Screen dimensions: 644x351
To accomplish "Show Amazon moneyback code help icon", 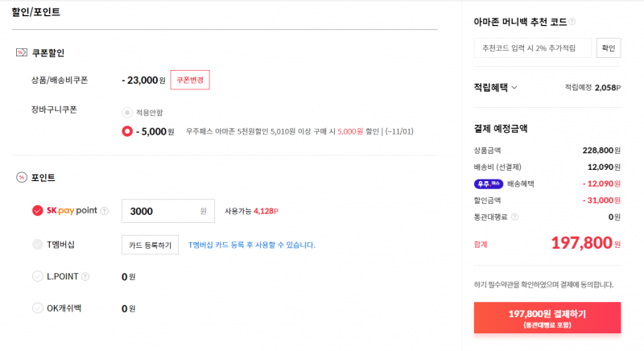I will point(572,22).
